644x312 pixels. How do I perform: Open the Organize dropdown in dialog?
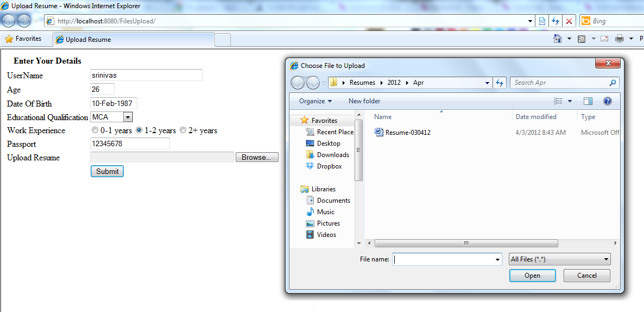click(315, 101)
